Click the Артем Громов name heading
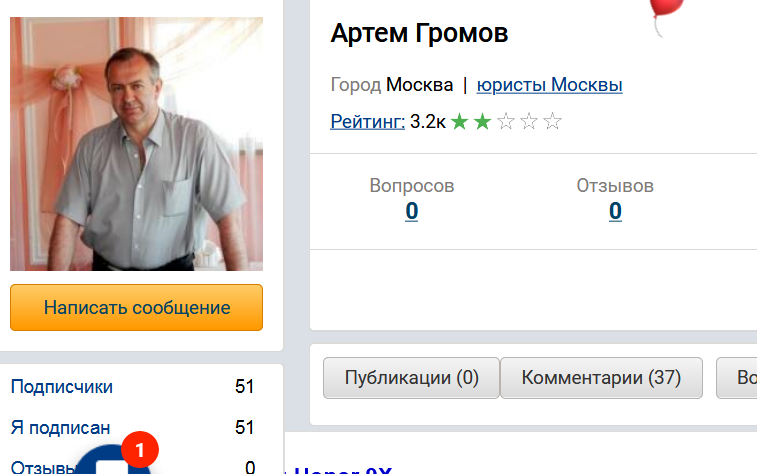 (x=419, y=33)
